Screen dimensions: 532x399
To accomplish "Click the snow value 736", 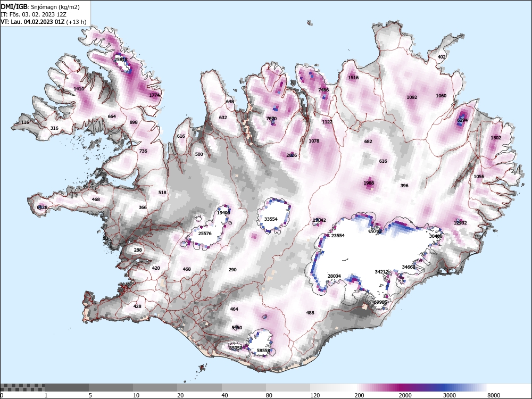I will (143, 151).
